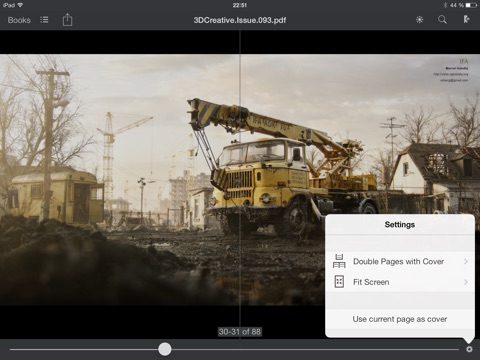
Task: Check battery status icon in status bar
Action: pos(471,5)
